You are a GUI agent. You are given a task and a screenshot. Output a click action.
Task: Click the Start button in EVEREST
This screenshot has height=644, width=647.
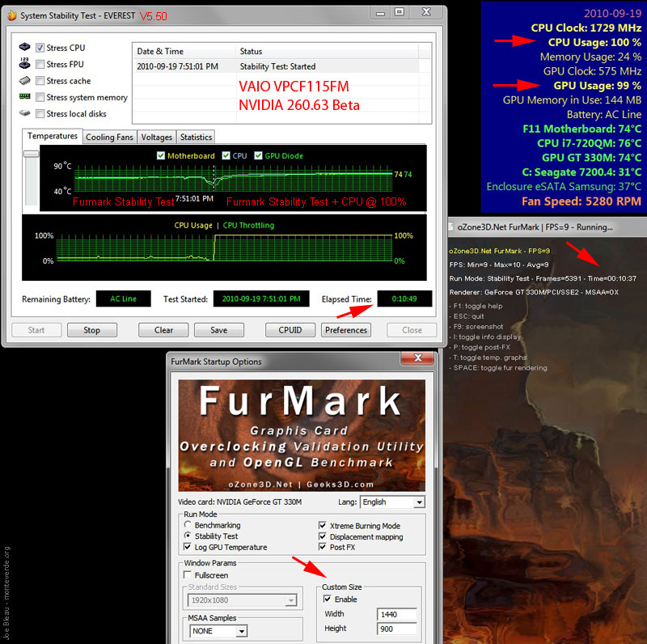[x=36, y=330]
